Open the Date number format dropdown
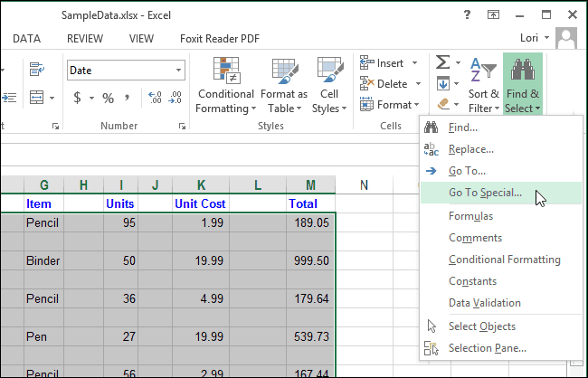The width and height of the screenshot is (588, 378). click(x=178, y=70)
